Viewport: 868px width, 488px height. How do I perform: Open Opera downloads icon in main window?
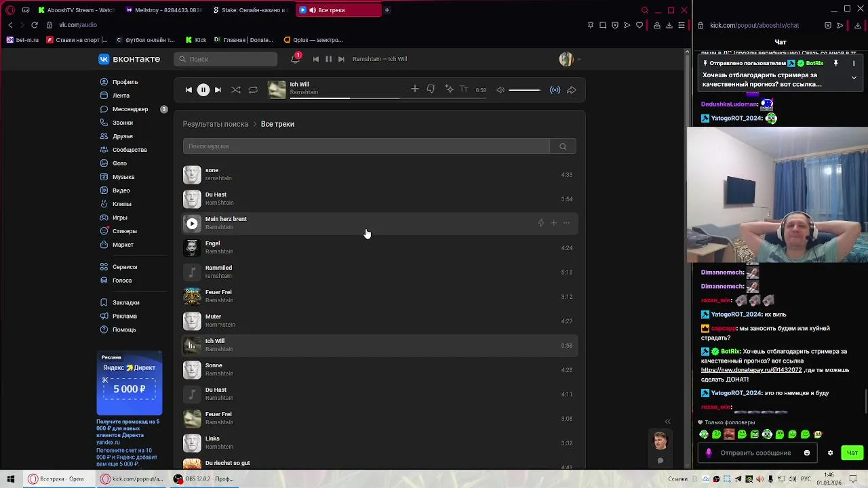click(x=669, y=25)
